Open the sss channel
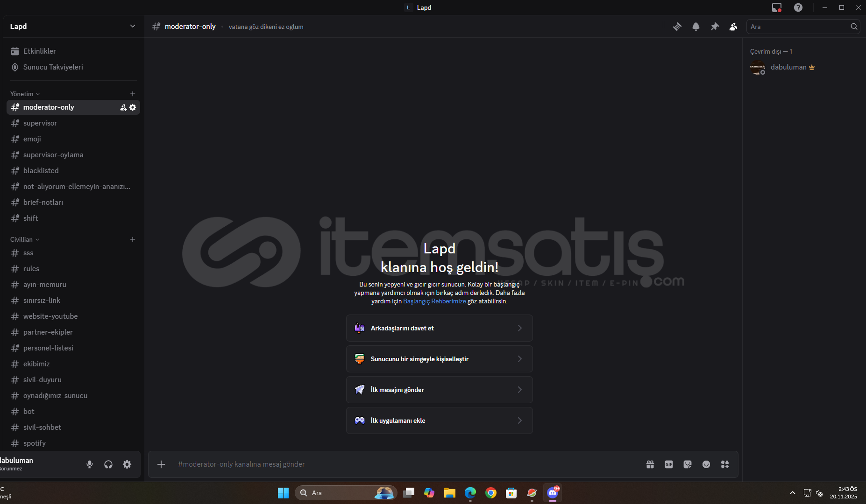 click(73, 253)
